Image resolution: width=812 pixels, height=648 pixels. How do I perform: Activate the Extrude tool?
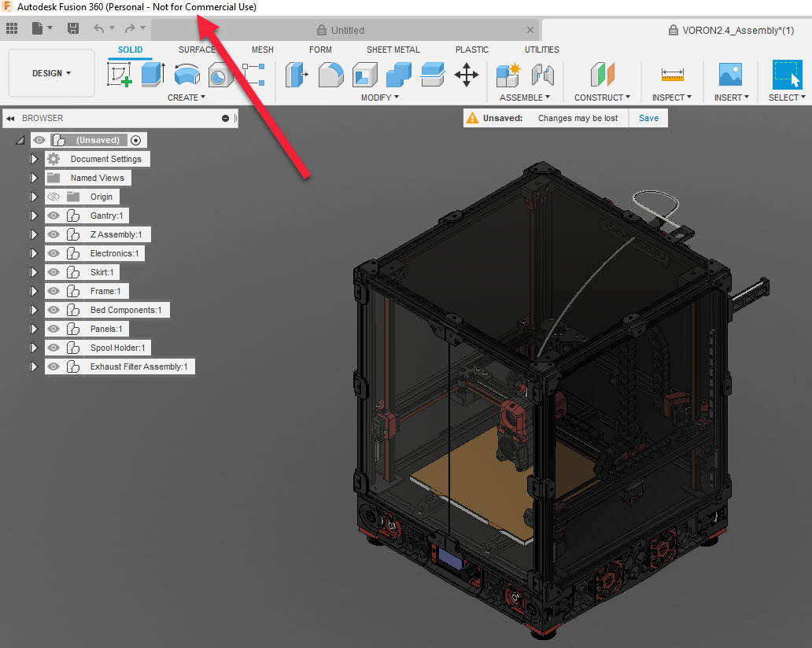153,75
